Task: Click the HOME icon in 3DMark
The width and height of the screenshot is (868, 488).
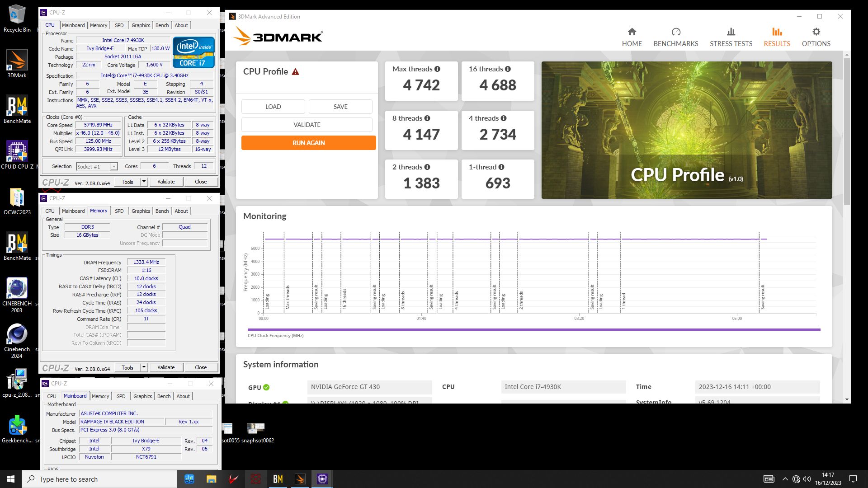Action: point(632,32)
